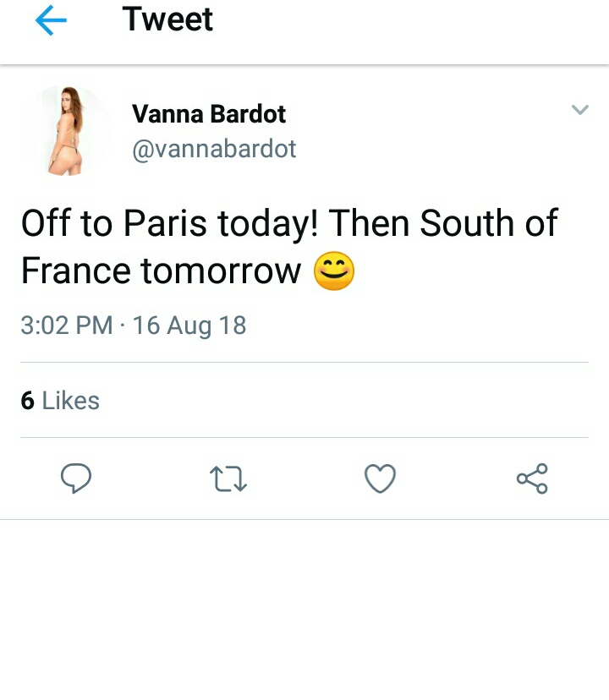Retweet this post using the arrows icon
The height and width of the screenshot is (700, 609).
coord(228,479)
